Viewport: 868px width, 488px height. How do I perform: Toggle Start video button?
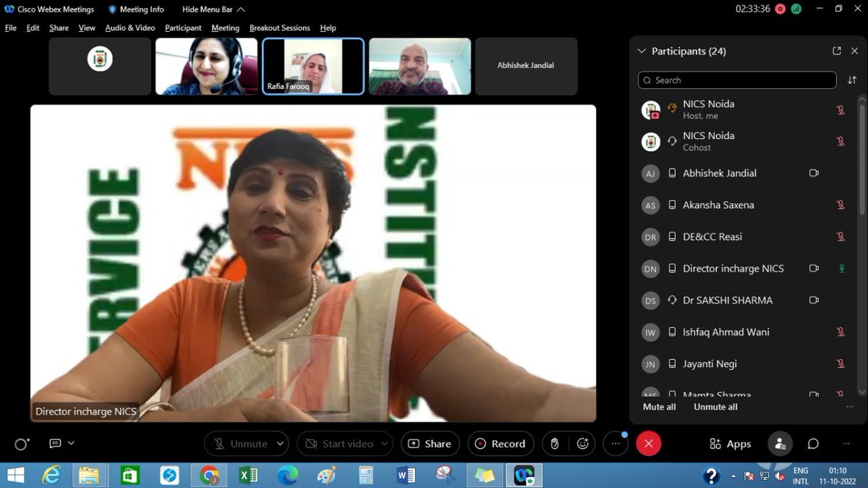pyautogui.click(x=339, y=444)
